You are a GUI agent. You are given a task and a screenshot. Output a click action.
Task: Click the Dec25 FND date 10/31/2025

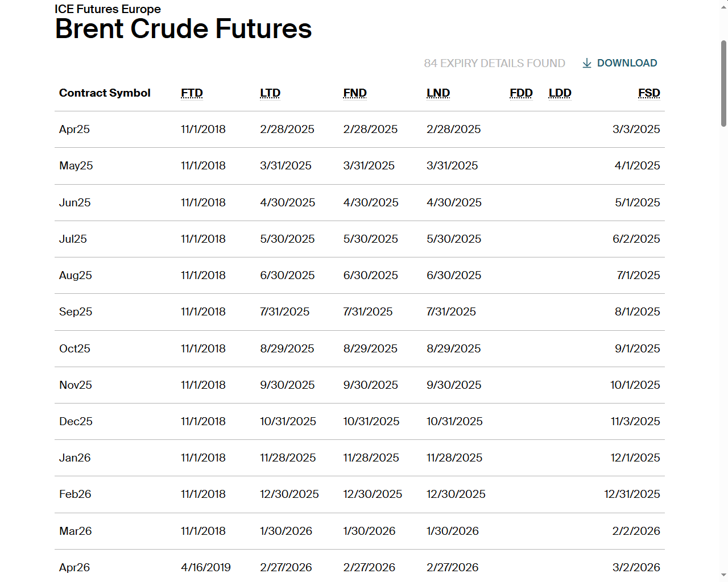[371, 421]
